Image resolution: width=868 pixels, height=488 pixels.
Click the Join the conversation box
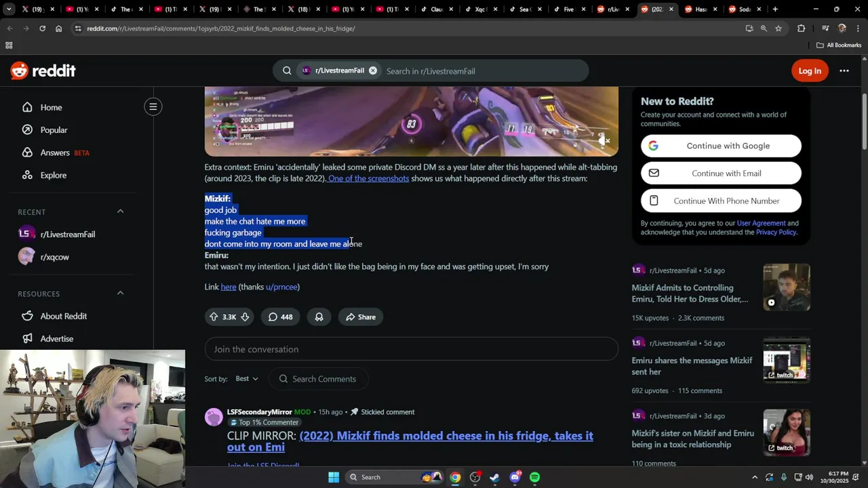(411, 349)
